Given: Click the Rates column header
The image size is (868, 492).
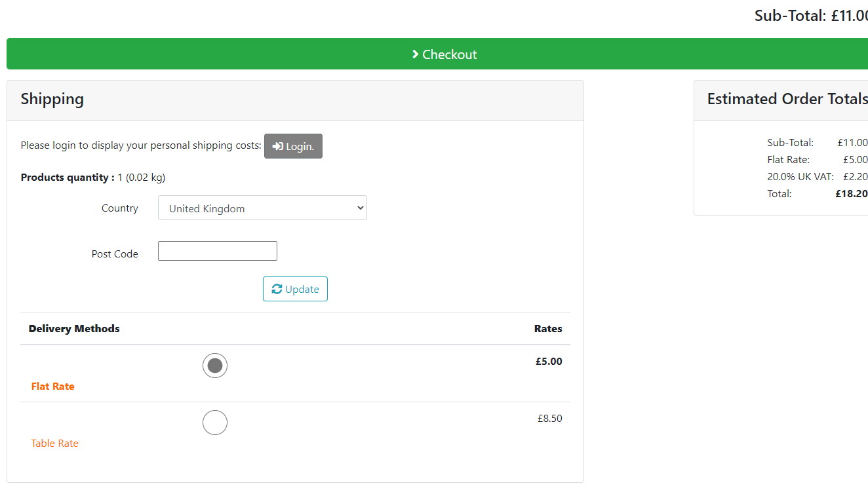Looking at the screenshot, I should (x=548, y=328).
